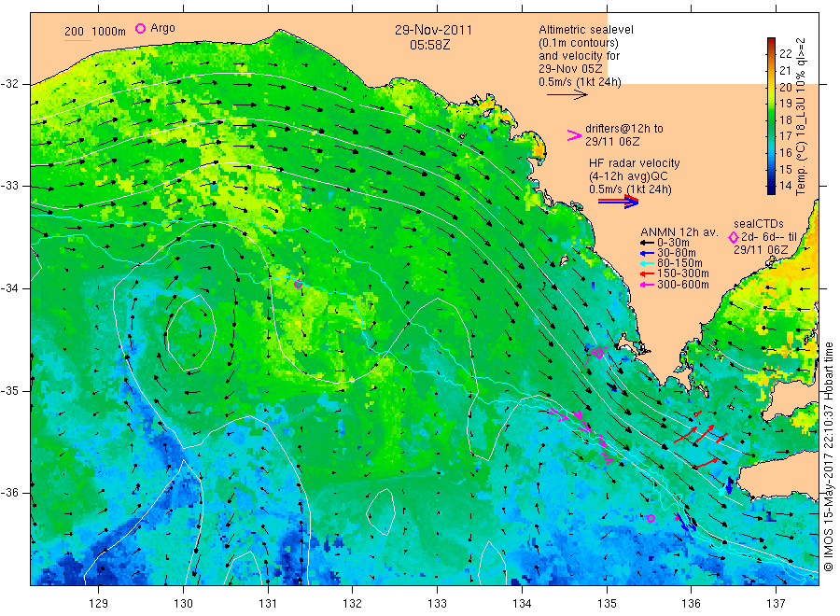Viewport: 840px width, 616px height.
Task: Click the magenta 300-600m ANMN arrow
Action: click(x=647, y=285)
